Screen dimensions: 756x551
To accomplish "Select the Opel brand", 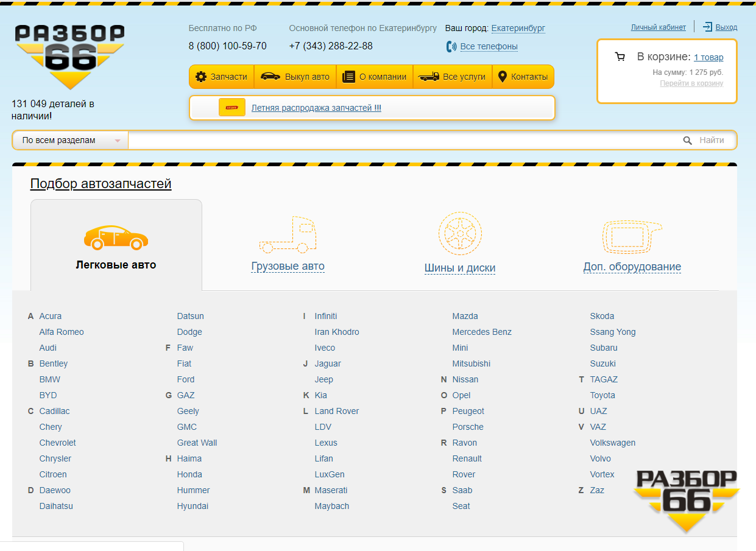I will [x=462, y=395].
